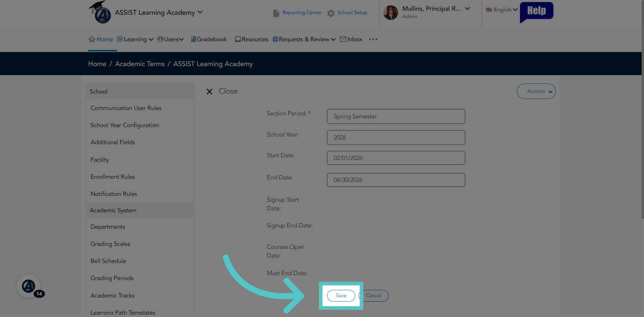Expand the Requests & Review menu
The height and width of the screenshot is (317, 644).
click(304, 39)
